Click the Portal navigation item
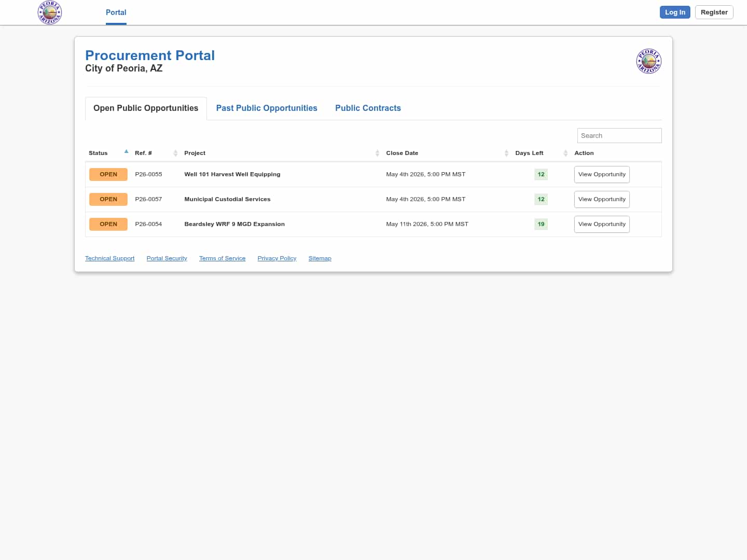 116,12
